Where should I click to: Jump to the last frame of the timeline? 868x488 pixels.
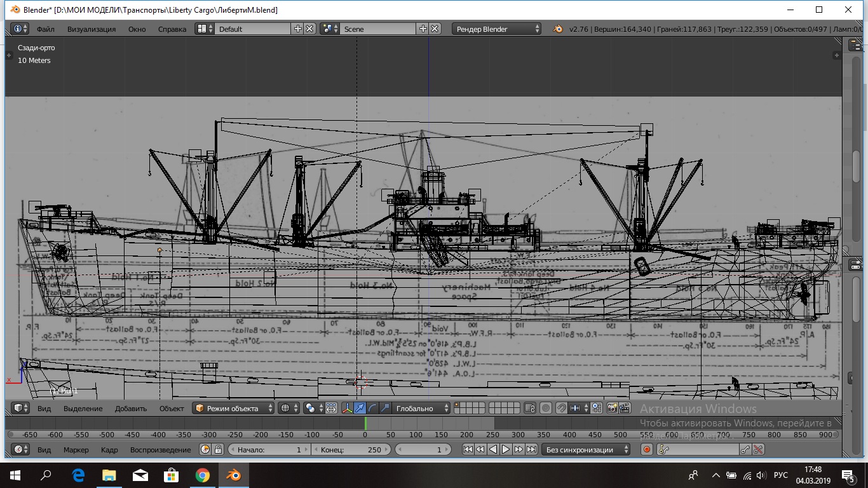pyautogui.click(x=531, y=449)
